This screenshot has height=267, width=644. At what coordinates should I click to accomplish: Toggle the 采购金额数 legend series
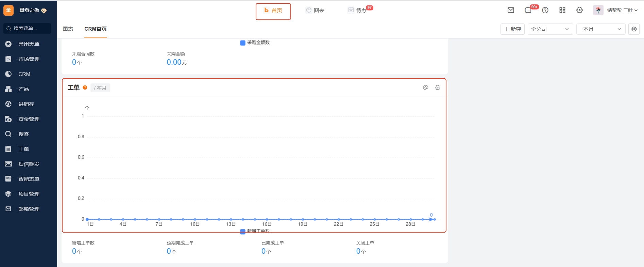255,43
